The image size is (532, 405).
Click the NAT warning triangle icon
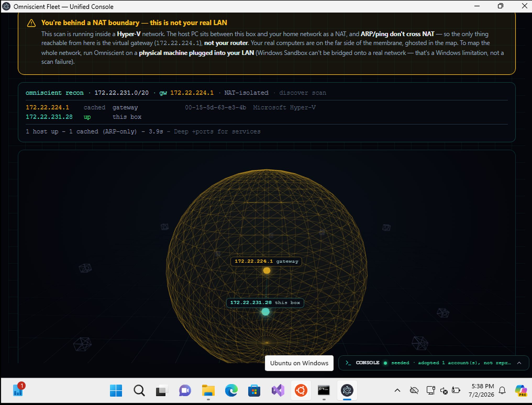[31, 23]
